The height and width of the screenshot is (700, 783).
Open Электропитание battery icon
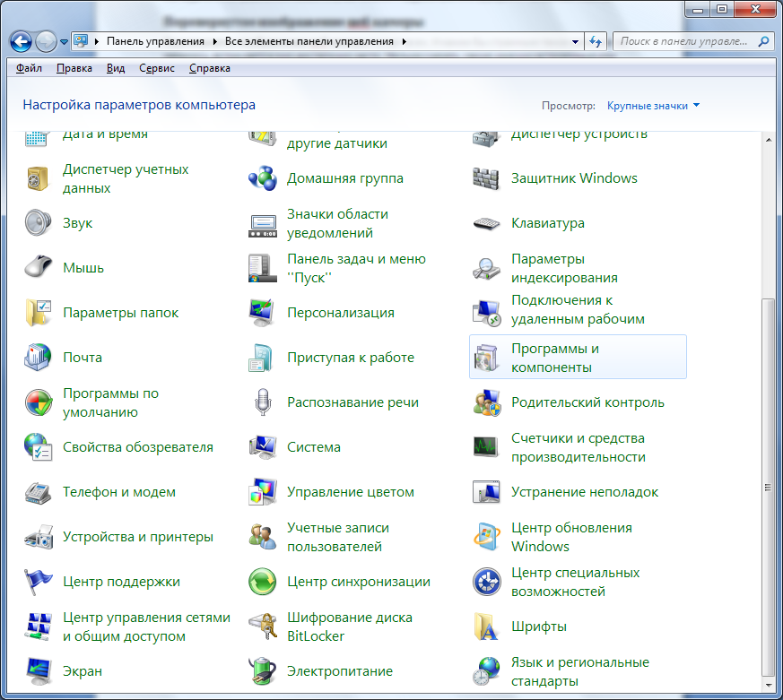click(262, 671)
